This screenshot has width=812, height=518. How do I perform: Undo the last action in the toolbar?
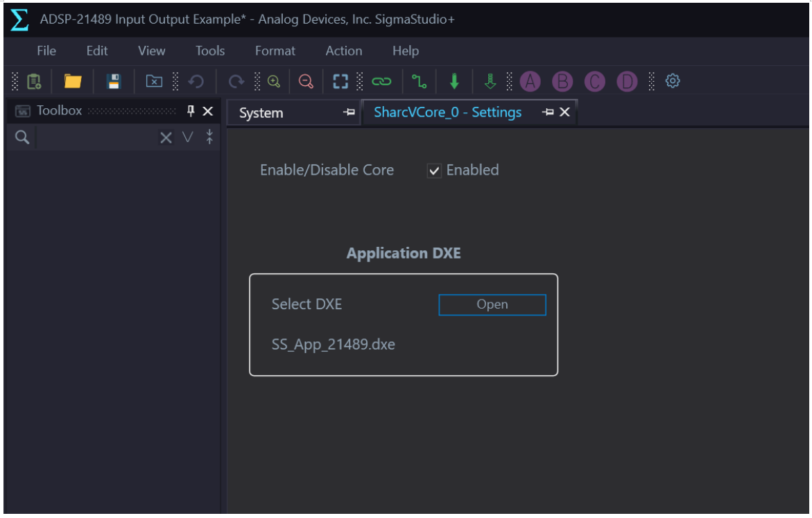tap(196, 81)
